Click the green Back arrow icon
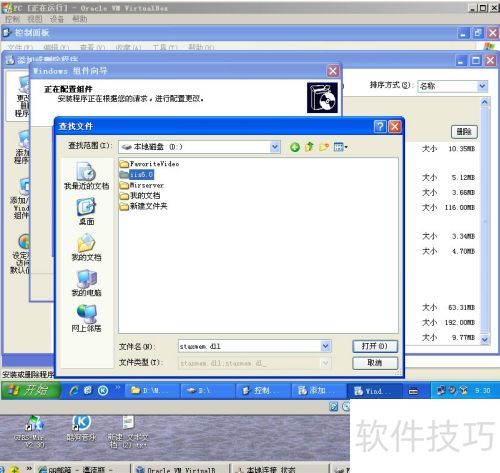The image size is (500, 473). pyautogui.click(x=295, y=147)
